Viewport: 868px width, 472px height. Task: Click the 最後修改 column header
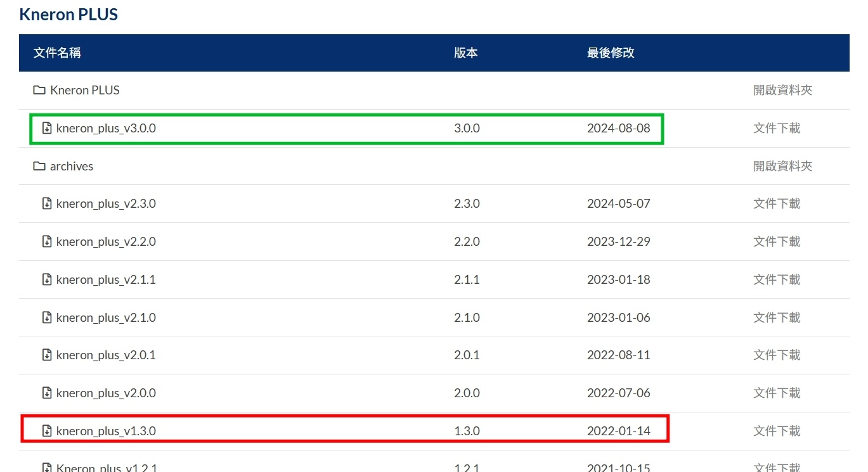coord(611,53)
